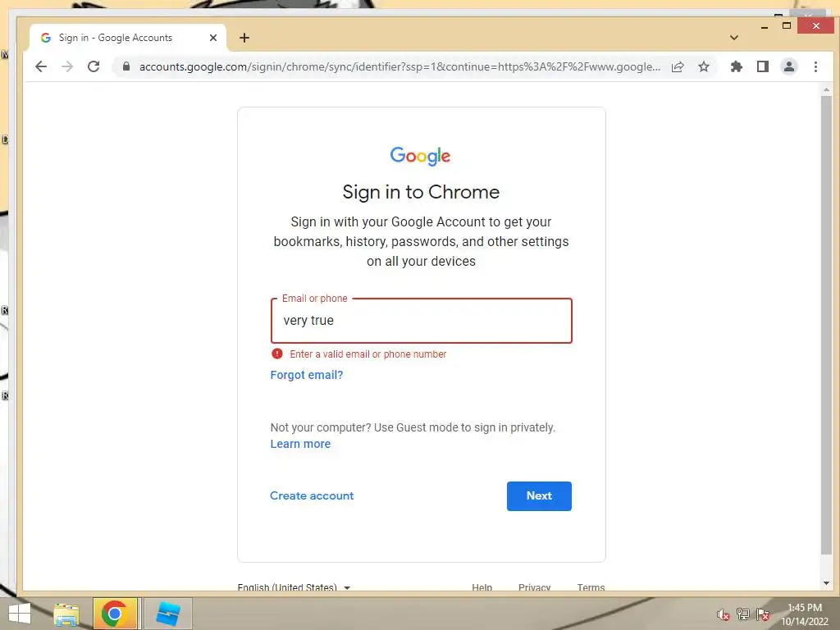Toggle the side panel icon
This screenshot has height=630, width=840.
click(x=762, y=66)
